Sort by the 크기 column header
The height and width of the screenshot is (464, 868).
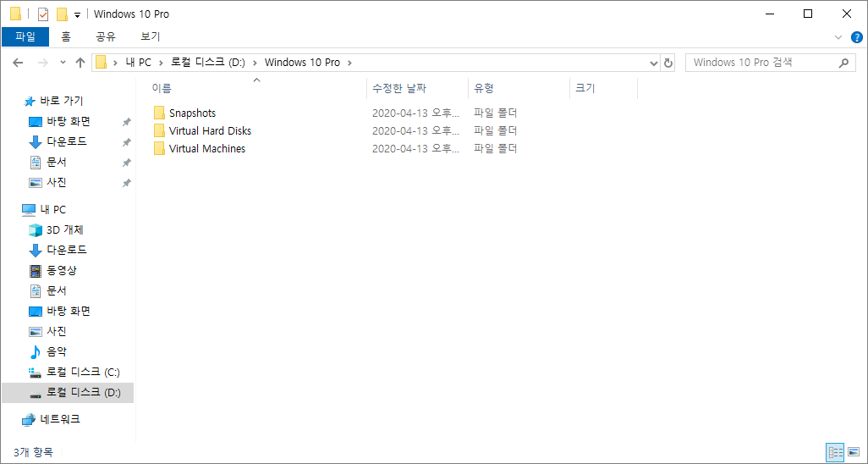tap(604, 88)
